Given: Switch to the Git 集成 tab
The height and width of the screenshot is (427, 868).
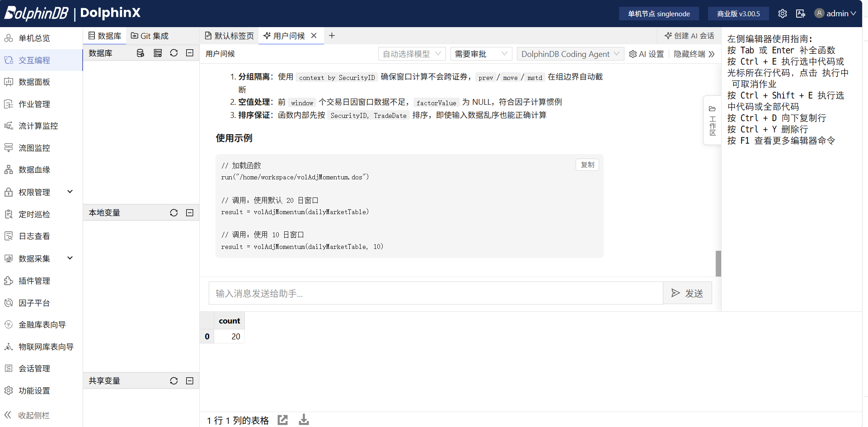Looking at the screenshot, I should coord(150,36).
